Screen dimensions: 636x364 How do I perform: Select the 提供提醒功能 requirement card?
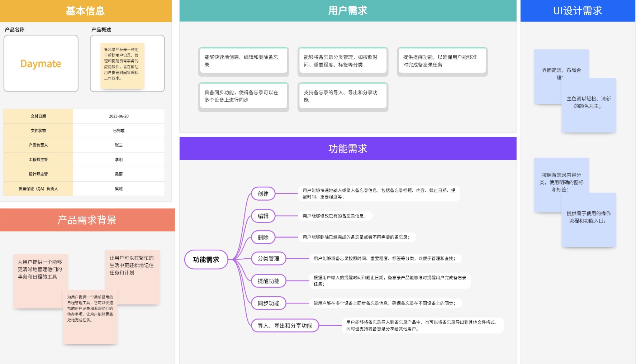tap(442, 61)
